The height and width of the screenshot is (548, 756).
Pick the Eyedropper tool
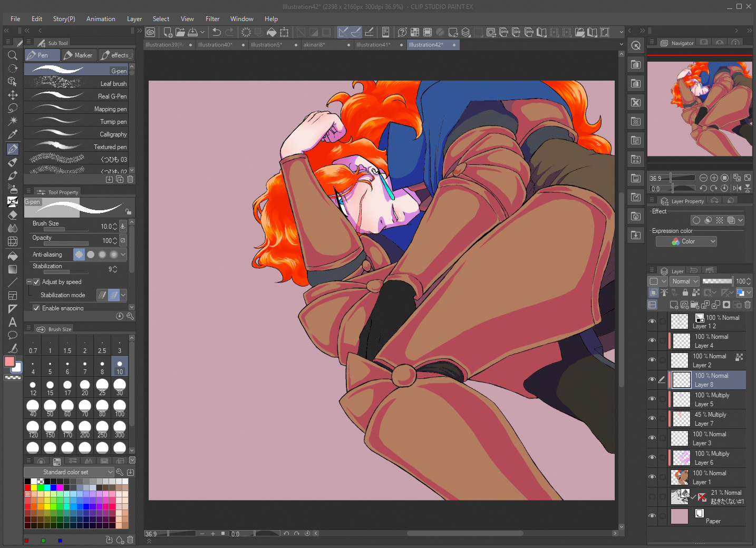[x=13, y=134]
